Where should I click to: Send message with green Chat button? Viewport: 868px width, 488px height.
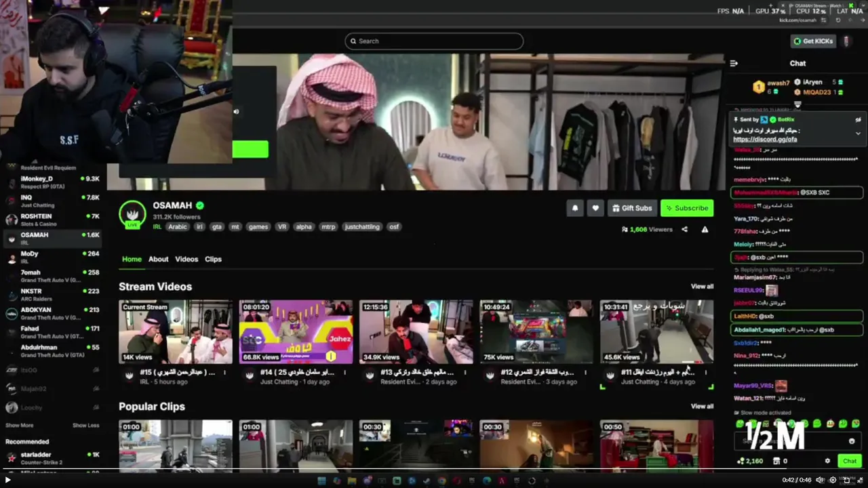click(850, 461)
